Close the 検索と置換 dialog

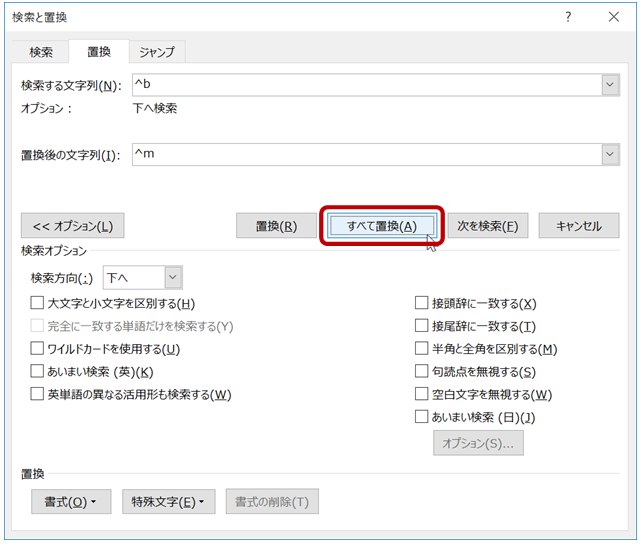(613, 17)
